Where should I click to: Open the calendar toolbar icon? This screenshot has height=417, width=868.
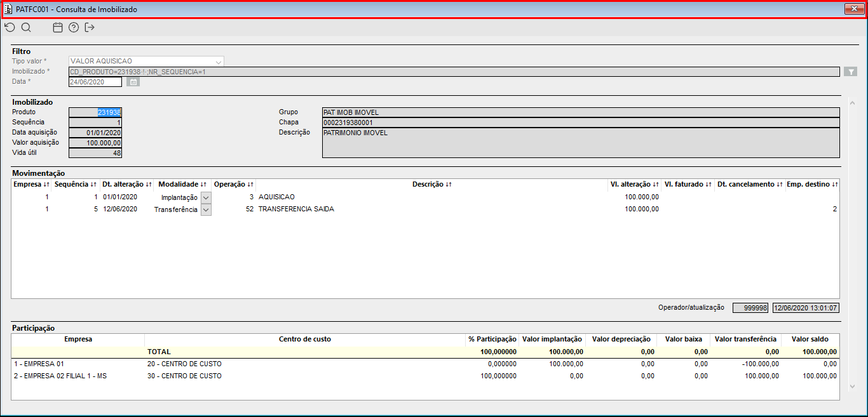click(x=58, y=27)
